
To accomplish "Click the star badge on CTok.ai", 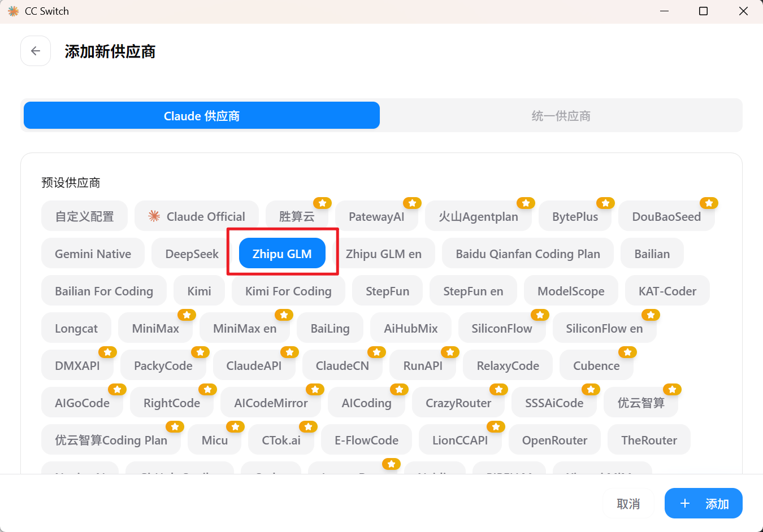I will pos(308,427).
